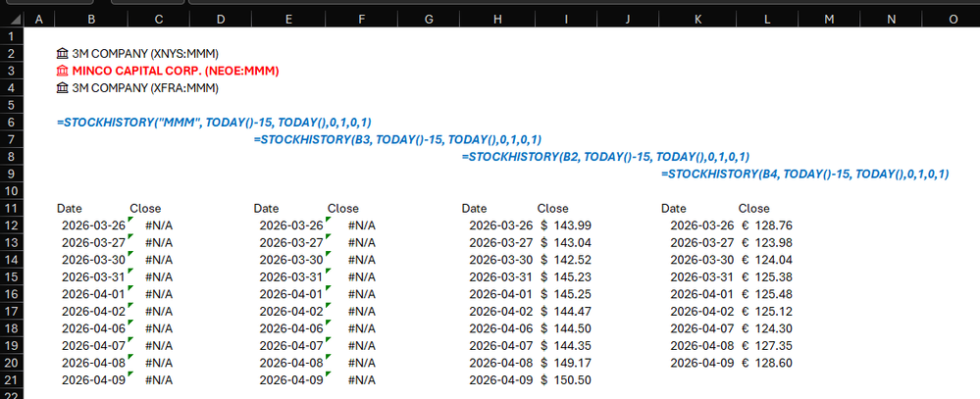980x399 pixels.
Task: Click the Close header in column L
Action: [x=753, y=209]
